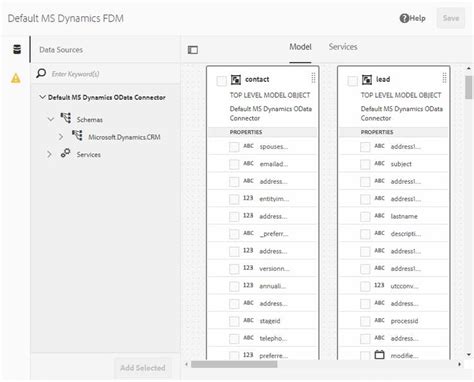Click ABC type icon for spouses... property
The height and width of the screenshot is (382, 474).
pos(248,146)
